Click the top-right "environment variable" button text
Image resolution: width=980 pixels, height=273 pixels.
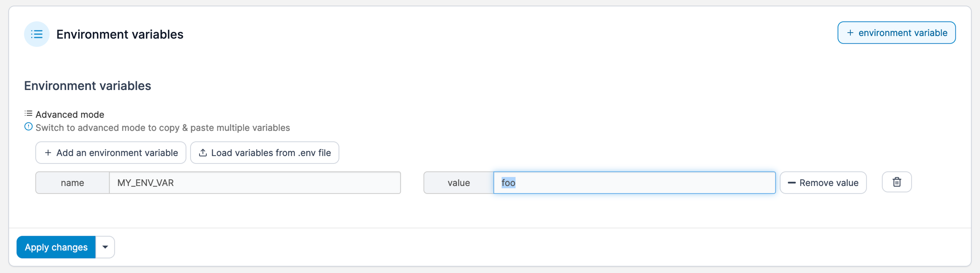[903, 33]
